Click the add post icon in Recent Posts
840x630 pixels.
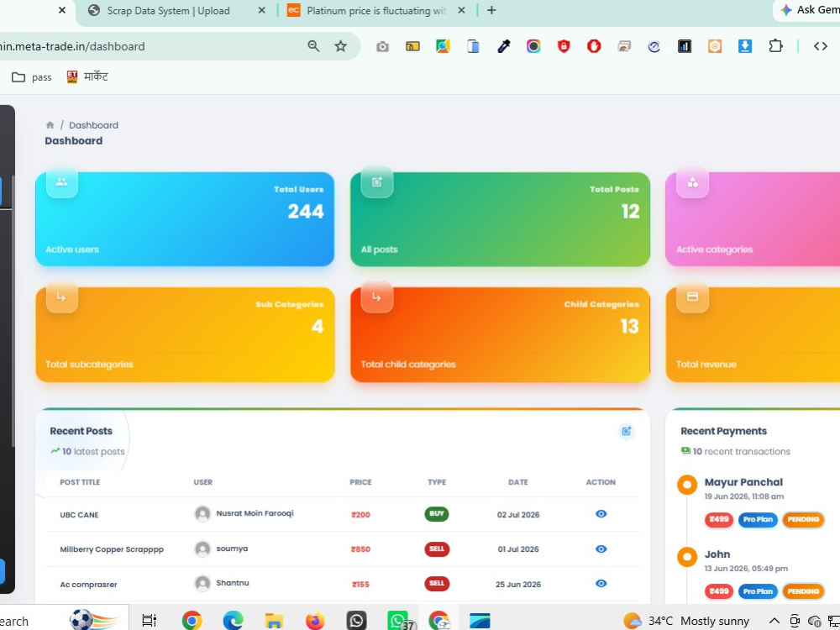627,431
